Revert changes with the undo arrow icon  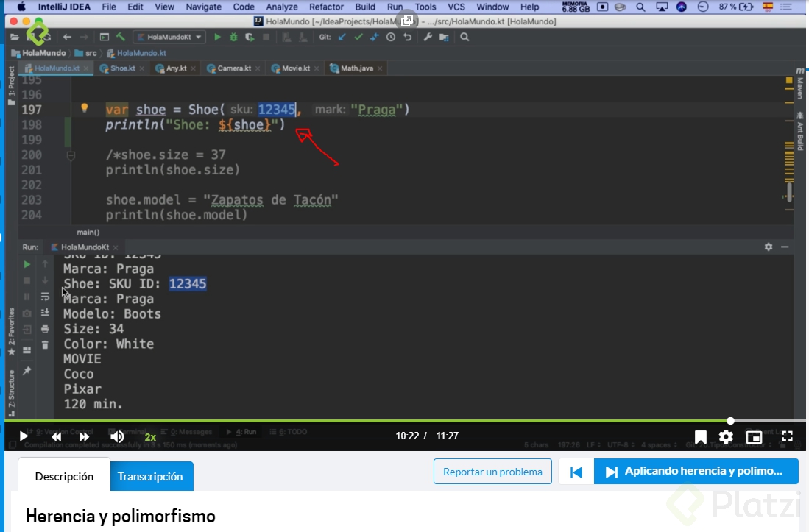click(408, 37)
